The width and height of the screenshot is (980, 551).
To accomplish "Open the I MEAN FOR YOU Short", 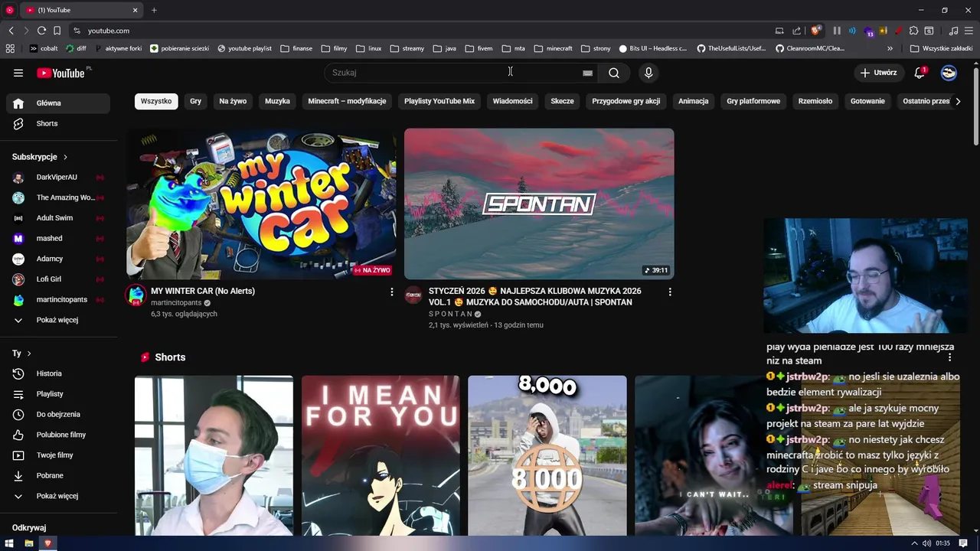I will [x=381, y=455].
